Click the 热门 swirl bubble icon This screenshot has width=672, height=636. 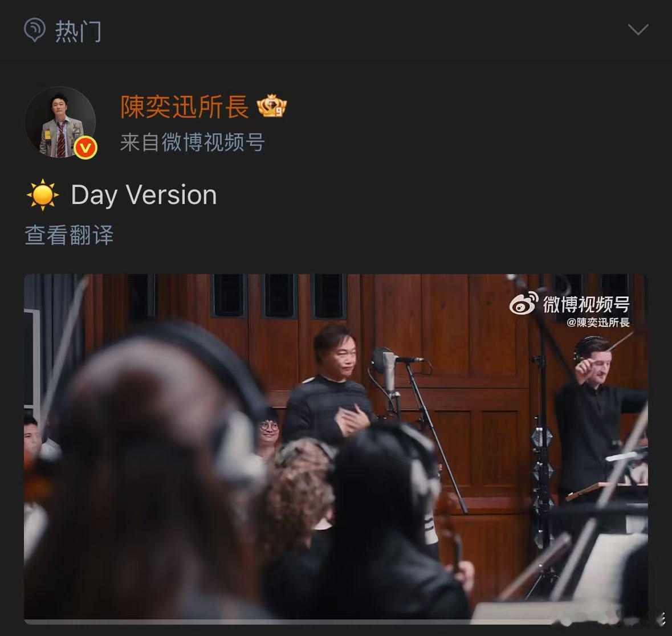click(35, 30)
